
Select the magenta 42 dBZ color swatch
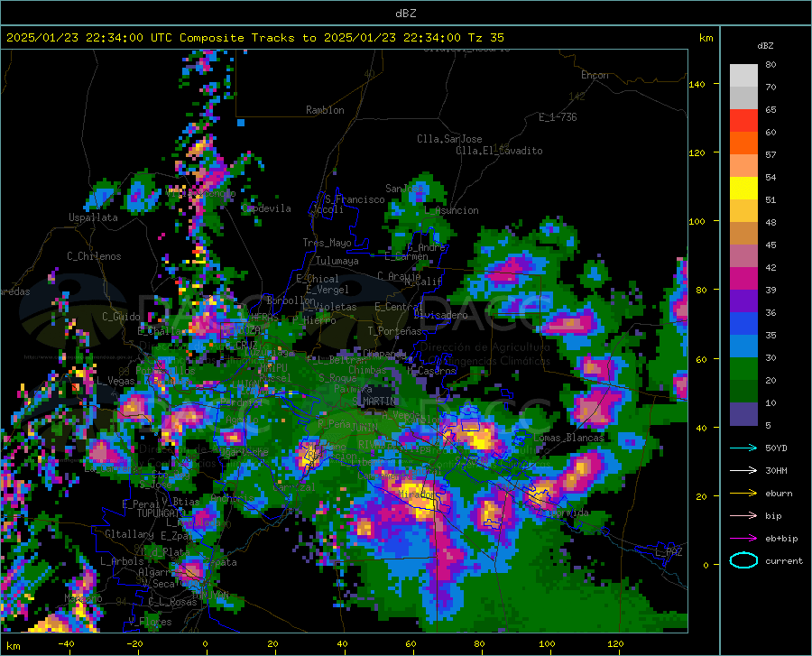click(x=743, y=279)
